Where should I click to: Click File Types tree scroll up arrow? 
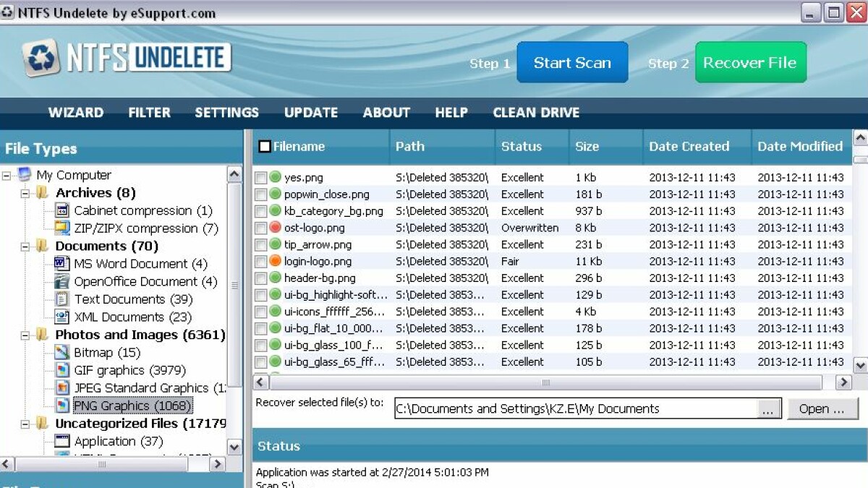click(234, 174)
